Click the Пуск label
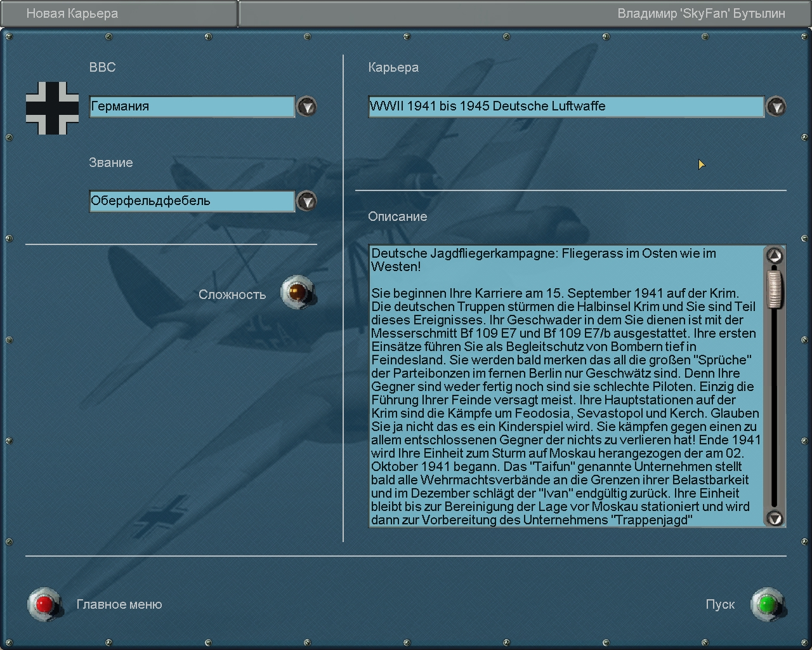The image size is (812, 650). (x=720, y=604)
